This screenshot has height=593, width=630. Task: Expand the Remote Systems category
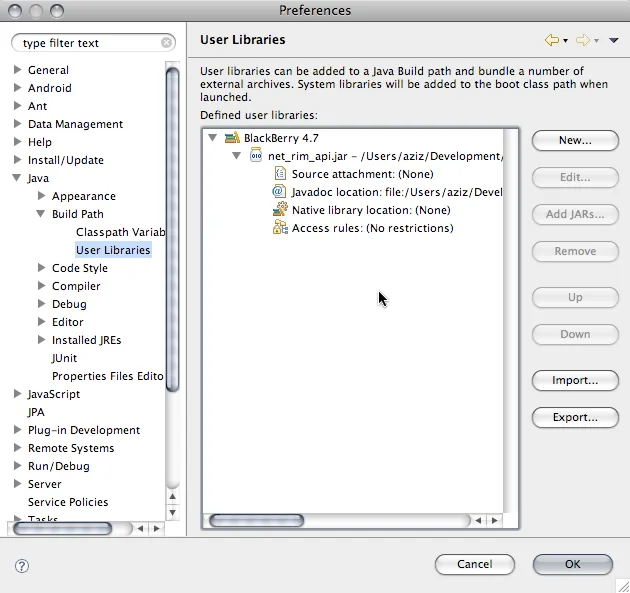tap(17, 448)
